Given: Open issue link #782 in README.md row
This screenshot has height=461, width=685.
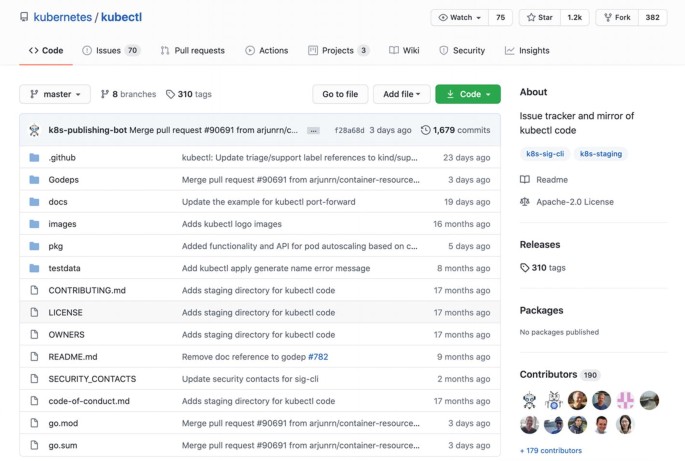Looking at the screenshot, I should coord(318,357).
